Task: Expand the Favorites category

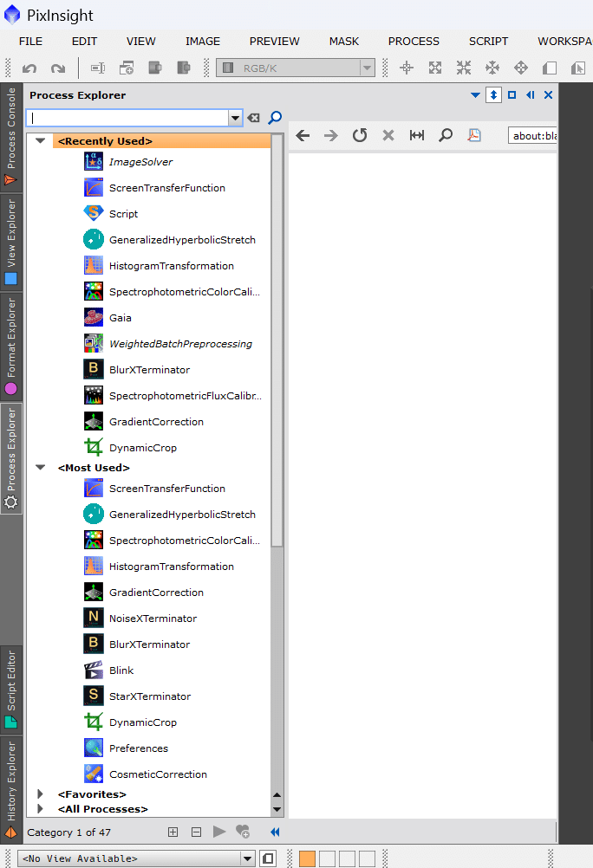Action: [40, 794]
